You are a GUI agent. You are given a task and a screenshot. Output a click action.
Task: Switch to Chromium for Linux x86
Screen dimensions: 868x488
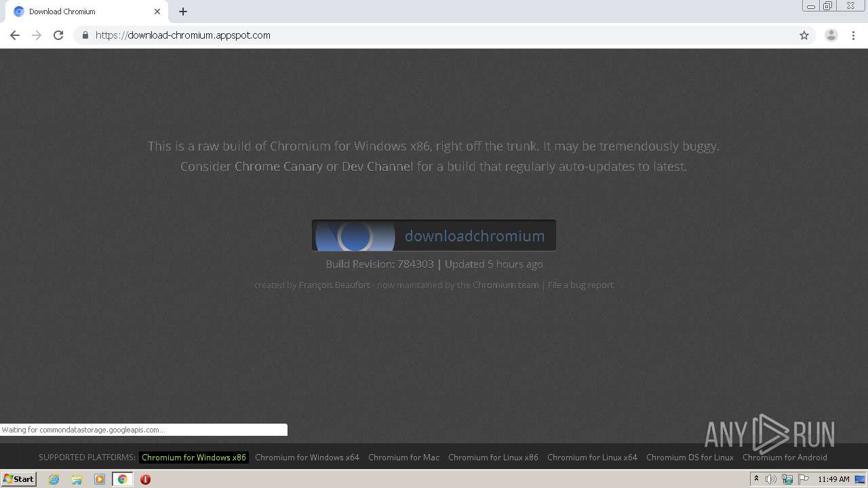click(x=493, y=457)
